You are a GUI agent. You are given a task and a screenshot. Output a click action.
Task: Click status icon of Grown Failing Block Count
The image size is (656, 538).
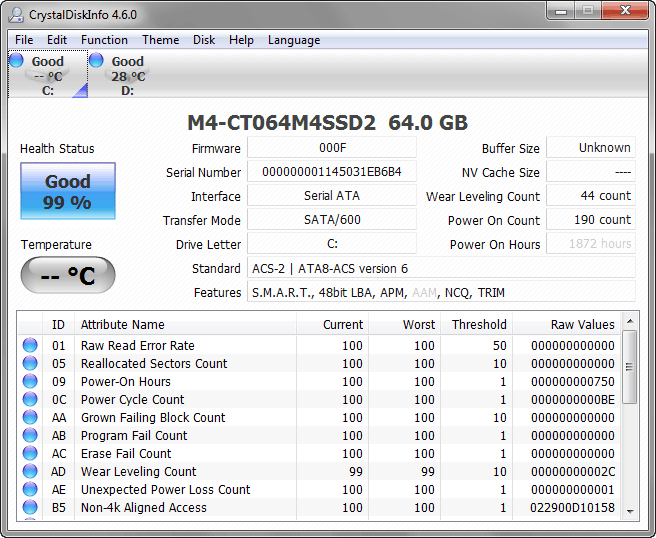click(30, 418)
